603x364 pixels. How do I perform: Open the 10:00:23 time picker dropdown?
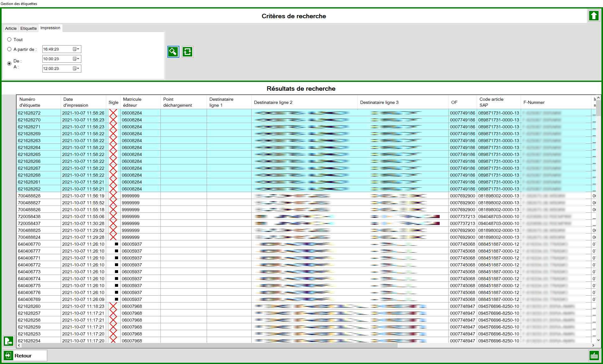click(x=76, y=59)
